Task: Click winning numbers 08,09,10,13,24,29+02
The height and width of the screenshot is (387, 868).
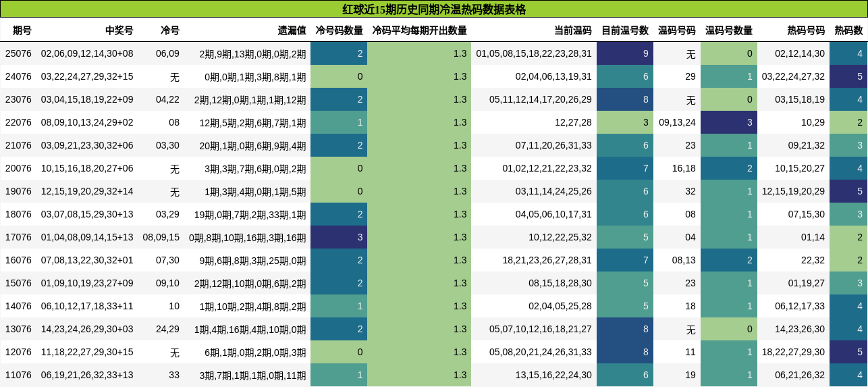Action: [87, 122]
